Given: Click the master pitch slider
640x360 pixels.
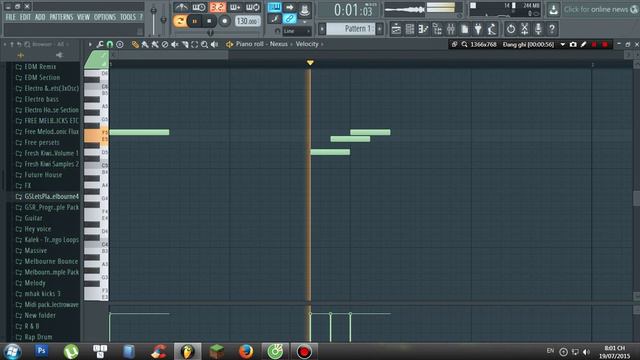Looking at the screenshot, I should pyautogui.click(x=163, y=19).
